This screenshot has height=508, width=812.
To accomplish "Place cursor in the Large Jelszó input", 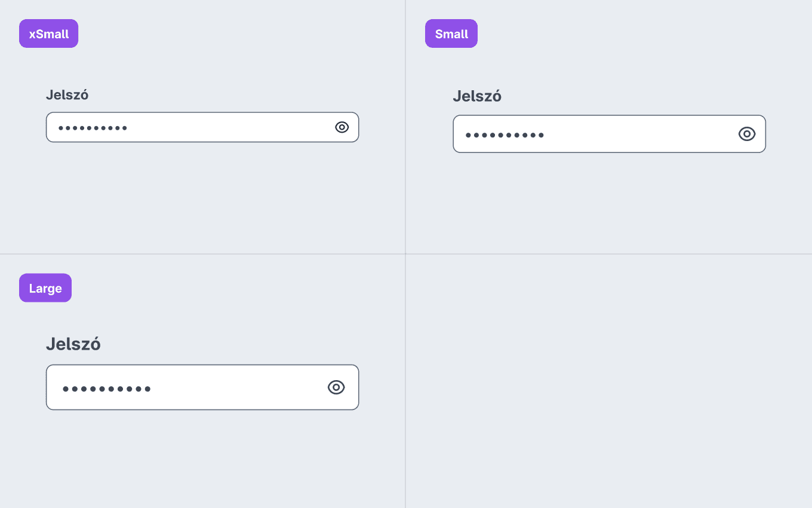I will [202, 387].
